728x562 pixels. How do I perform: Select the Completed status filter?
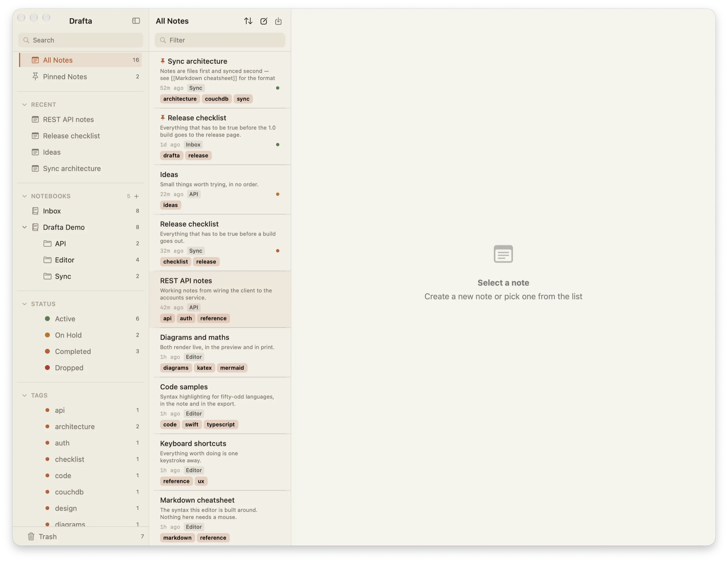[x=80, y=351]
